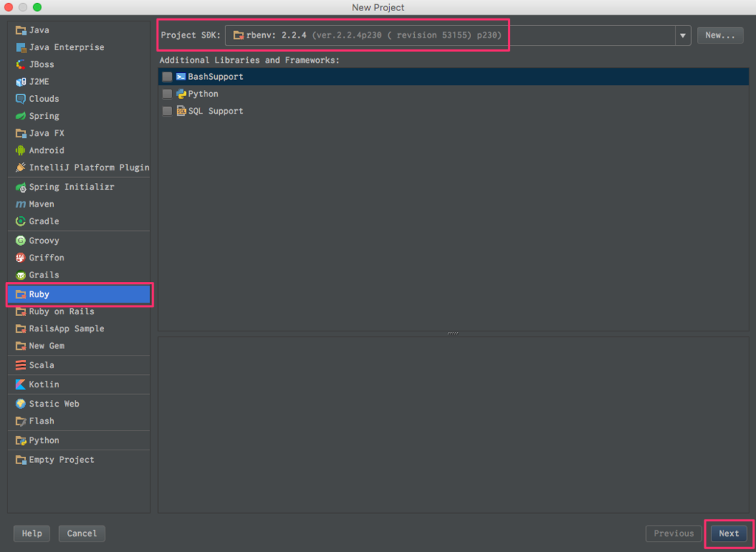Select the Empty Project label
Viewport: 756px width, 552px height.
tap(62, 460)
